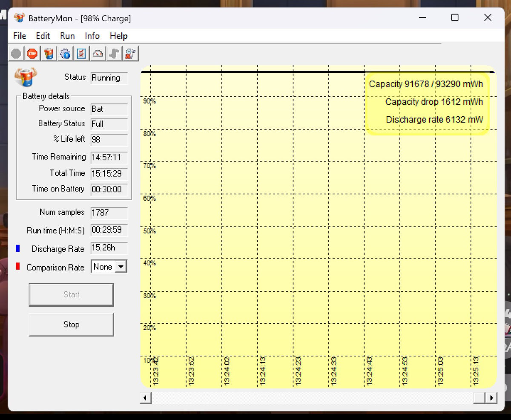Open the Info menu
This screenshot has width=511, height=420.
pyautogui.click(x=92, y=36)
